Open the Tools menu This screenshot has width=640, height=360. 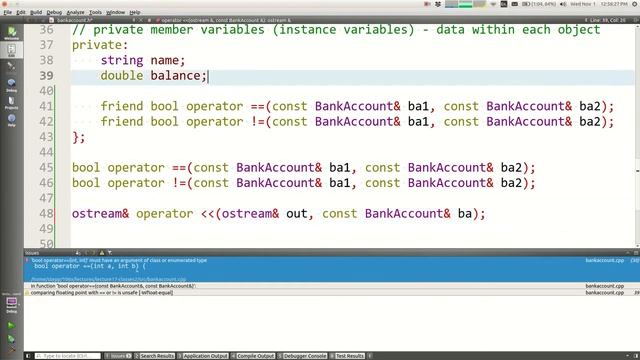coord(96,12)
